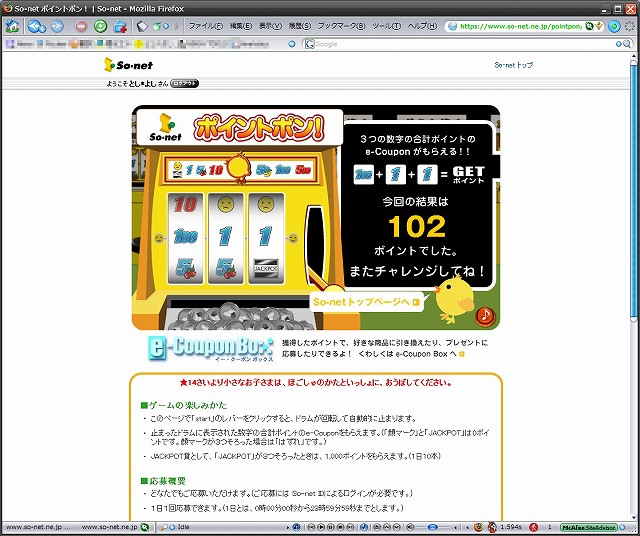Open the 表示(V) menu
The image size is (640, 536).
(x=270, y=26)
